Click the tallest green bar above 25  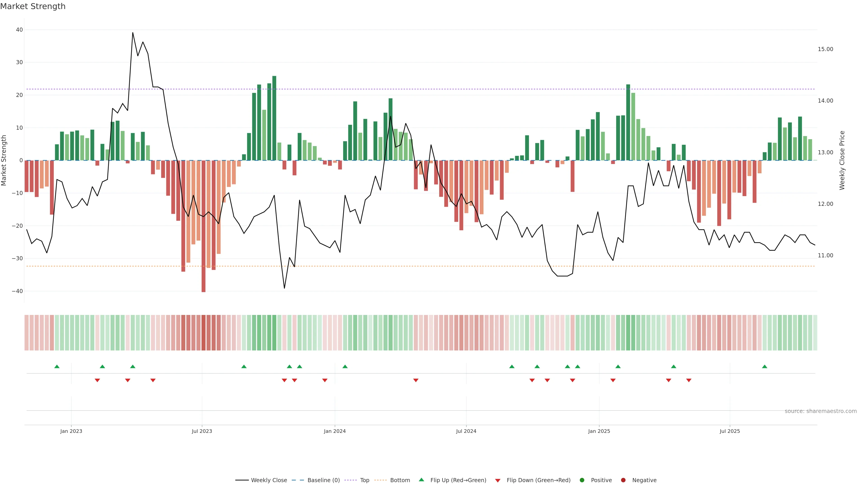274,118
